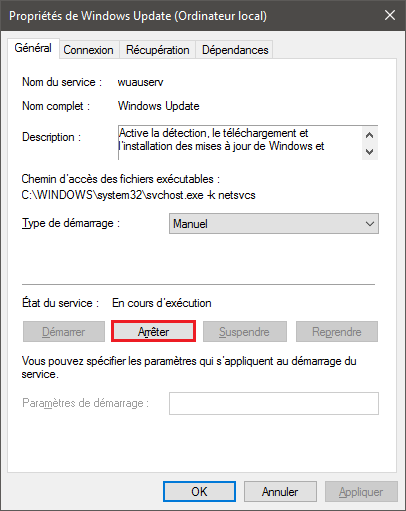Switch to the Connexion tab
Image resolution: width=406 pixels, height=511 pixels.
[89, 50]
